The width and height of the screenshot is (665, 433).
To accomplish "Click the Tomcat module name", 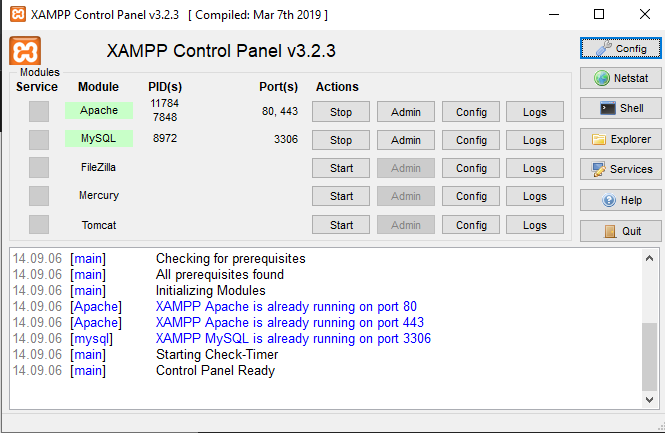I will [99, 225].
